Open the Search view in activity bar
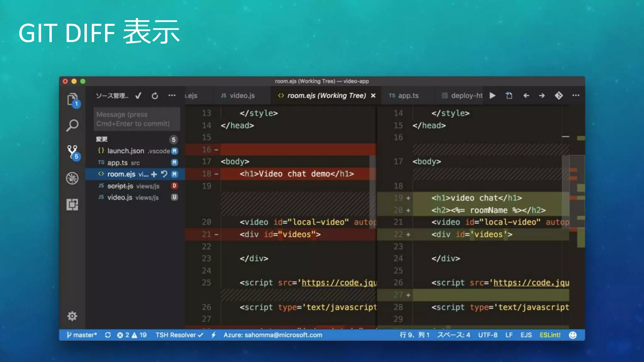Image resolution: width=644 pixels, height=362 pixels. 72,125
